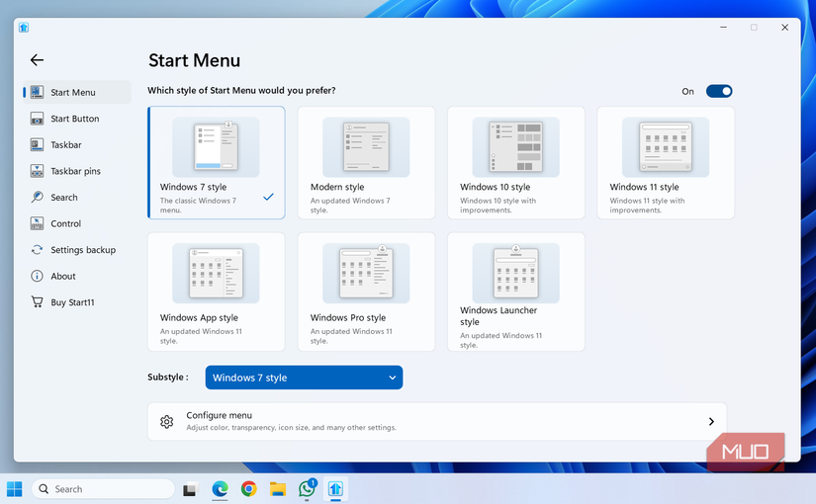Launch Google Chrome from the taskbar

coord(248,489)
